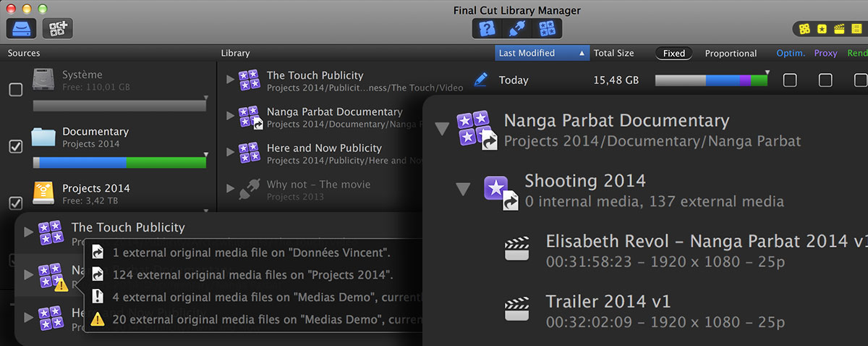The height and width of the screenshot is (346, 868).
Task: Click the Optim. column header
Action: tap(790, 53)
